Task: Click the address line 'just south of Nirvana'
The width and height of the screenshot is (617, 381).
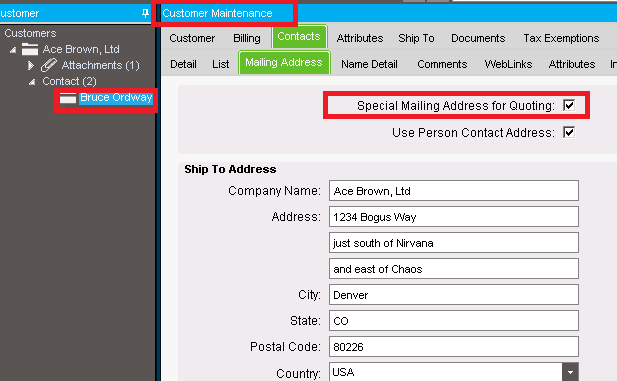Action: tap(454, 243)
